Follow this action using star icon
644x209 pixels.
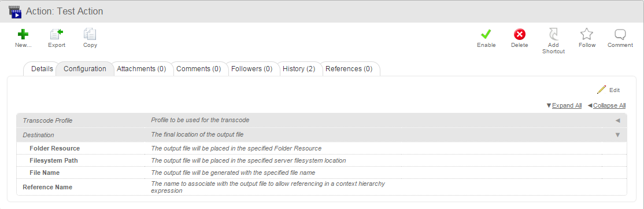pos(587,34)
